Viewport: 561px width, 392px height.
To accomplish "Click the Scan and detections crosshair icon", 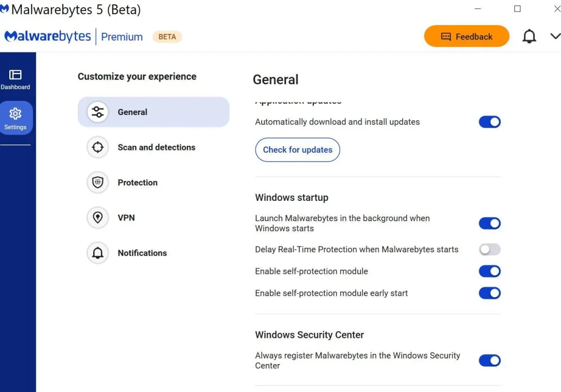I will click(x=98, y=147).
